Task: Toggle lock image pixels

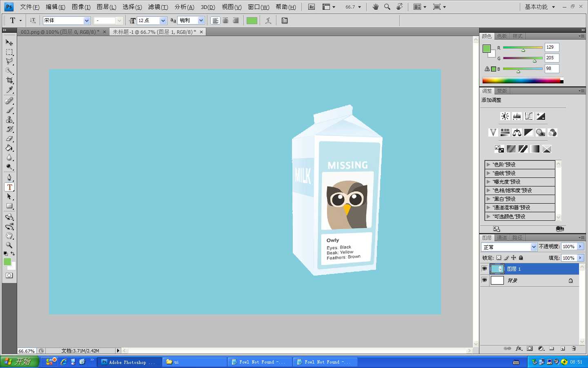Action: click(506, 258)
